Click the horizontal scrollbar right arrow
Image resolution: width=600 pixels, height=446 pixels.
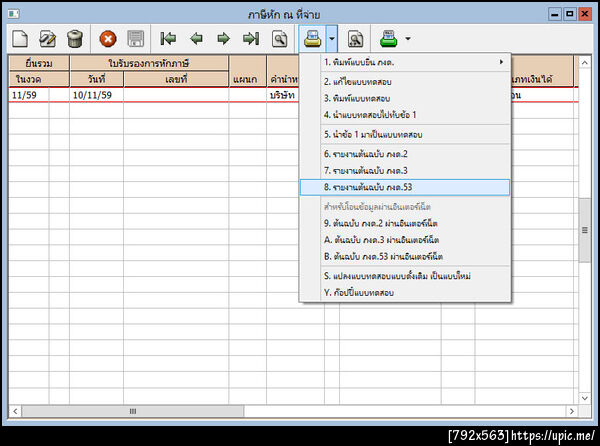click(572, 411)
